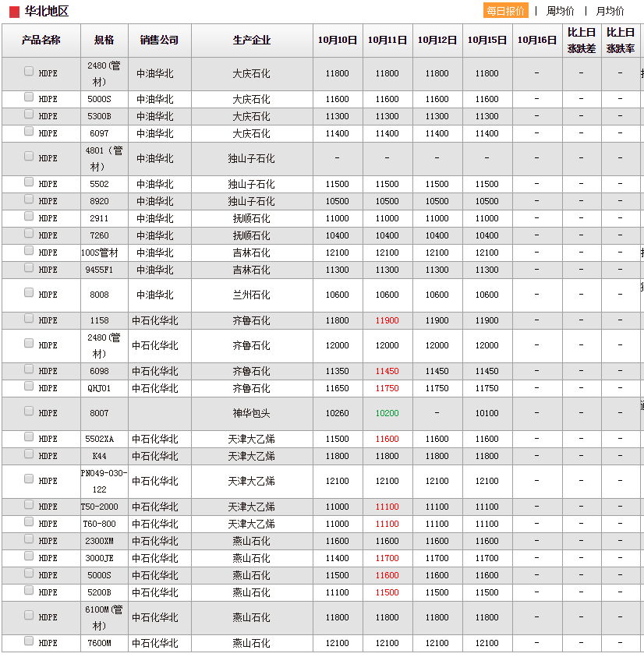Viewport: 644px width, 657px height.
Task: Tick checkbox for HDPE 6098 row
Action: pyautogui.click(x=29, y=369)
